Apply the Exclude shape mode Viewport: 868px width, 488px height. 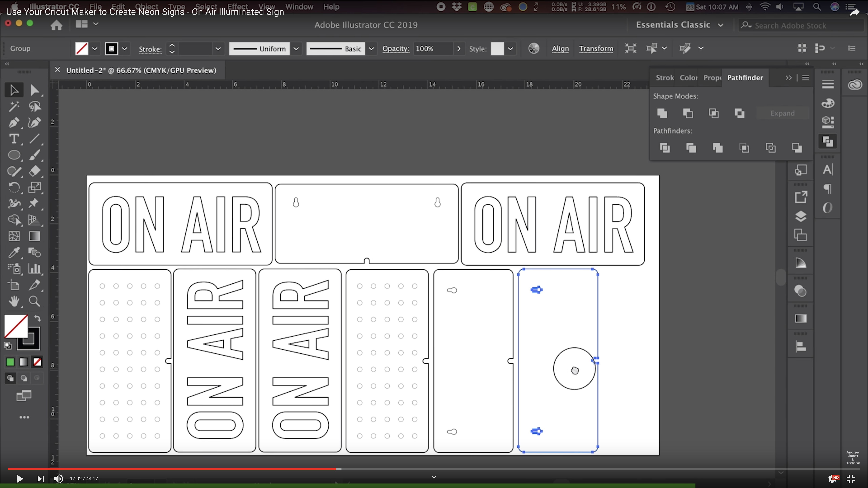pos(739,113)
